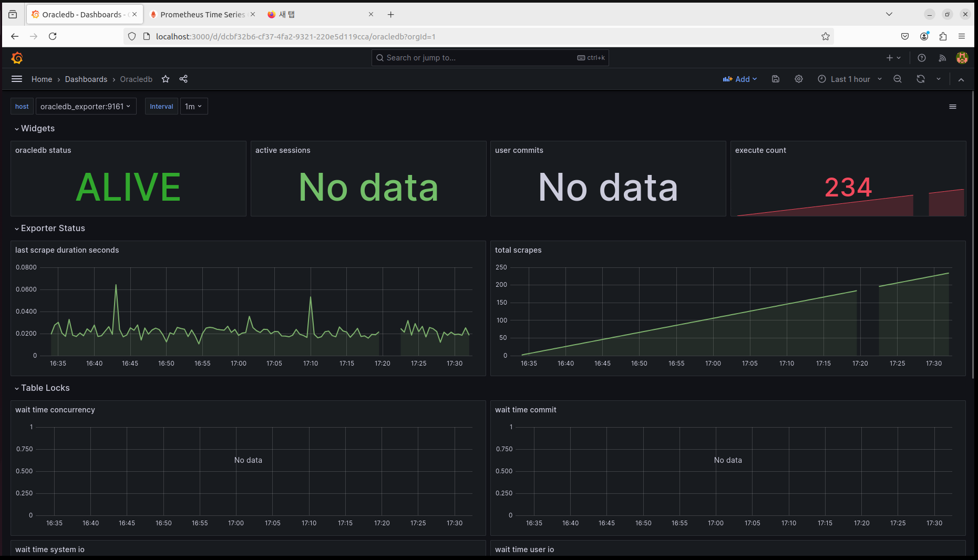Collapse the top dashboard controls bar
The height and width of the screenshot is (560, 978).
961,79
